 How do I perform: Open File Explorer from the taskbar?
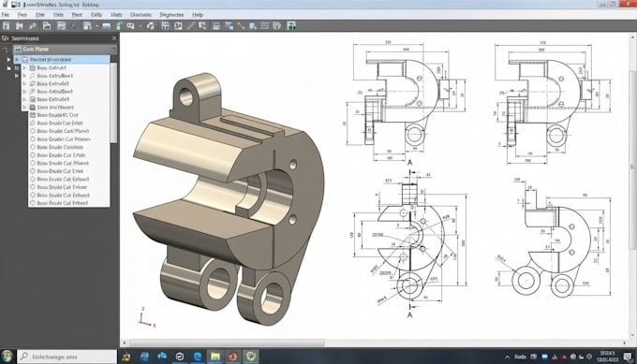tap(215, 357)
